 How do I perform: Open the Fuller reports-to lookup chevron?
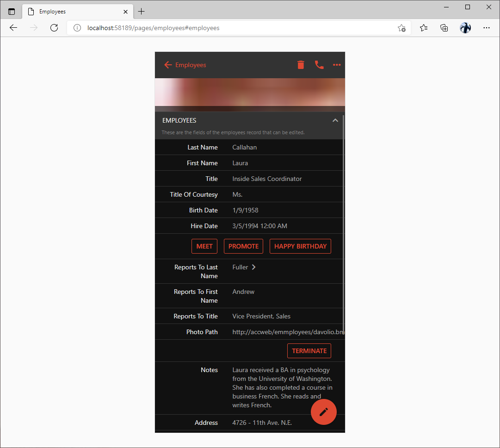point(253,267)
